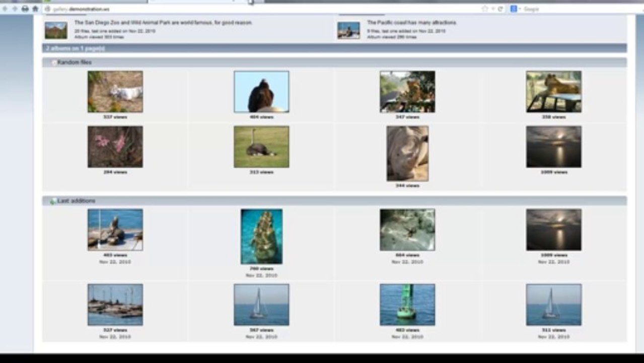Open the sailboat thumbnail with 567 views

point(261,305)
